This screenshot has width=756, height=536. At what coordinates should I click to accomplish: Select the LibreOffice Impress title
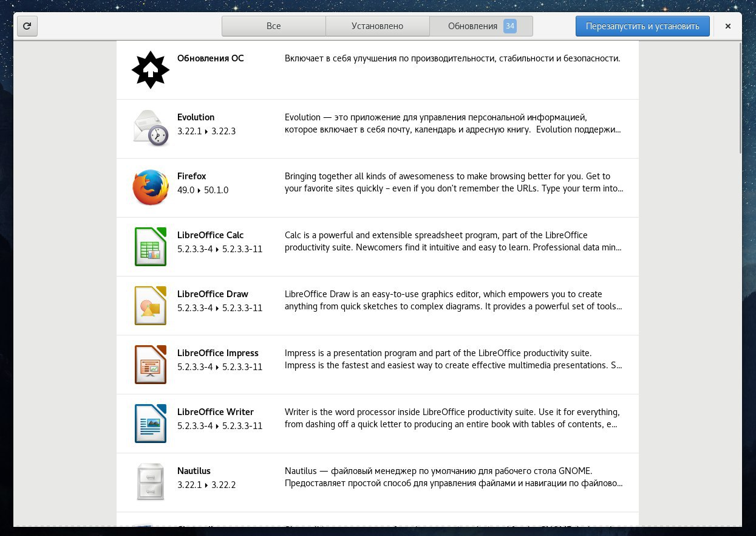(x=218, y=353)
